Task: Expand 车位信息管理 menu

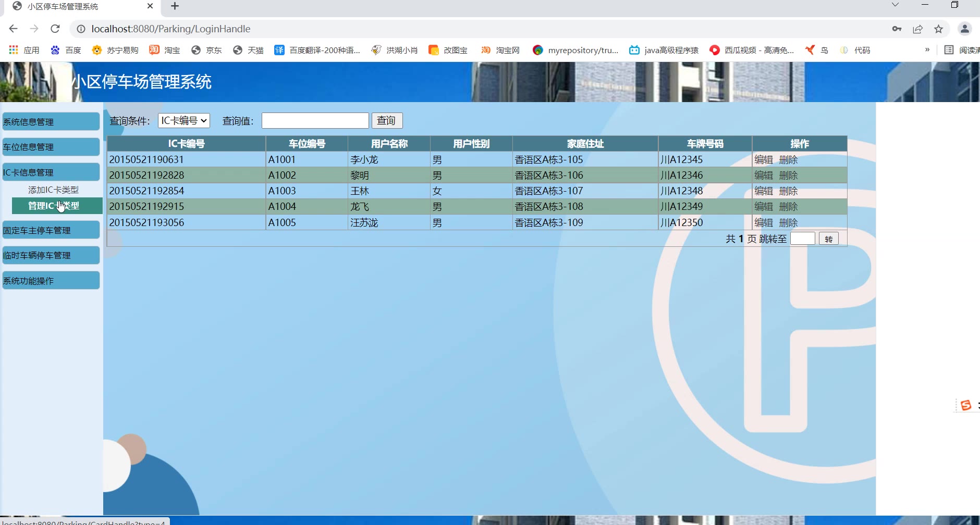Action: point(51,147)
